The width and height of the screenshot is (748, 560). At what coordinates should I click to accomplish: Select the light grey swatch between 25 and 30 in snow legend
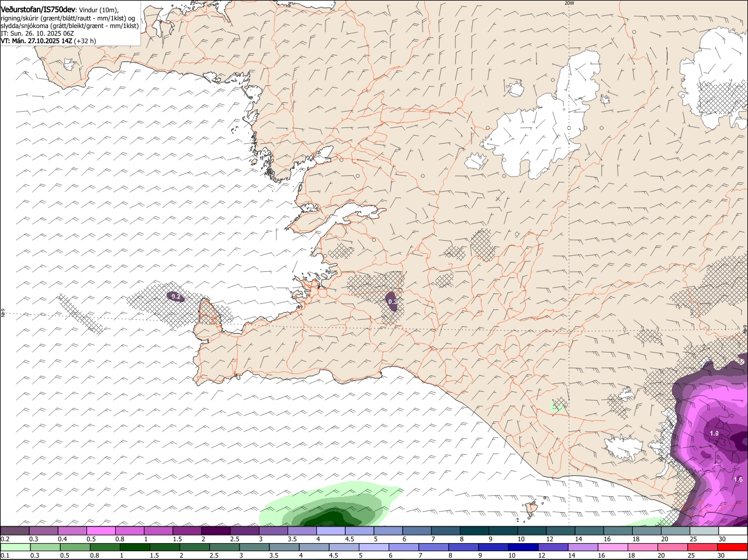[705, 530]
